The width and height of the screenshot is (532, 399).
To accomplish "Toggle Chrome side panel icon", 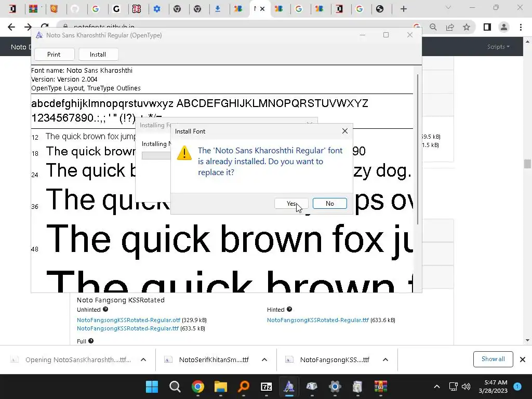I will point(487,27).
